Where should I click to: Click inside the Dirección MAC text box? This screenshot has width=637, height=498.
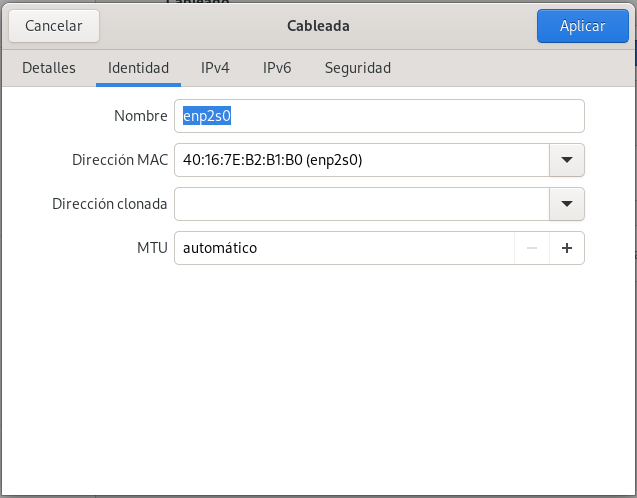coord(360,160)
